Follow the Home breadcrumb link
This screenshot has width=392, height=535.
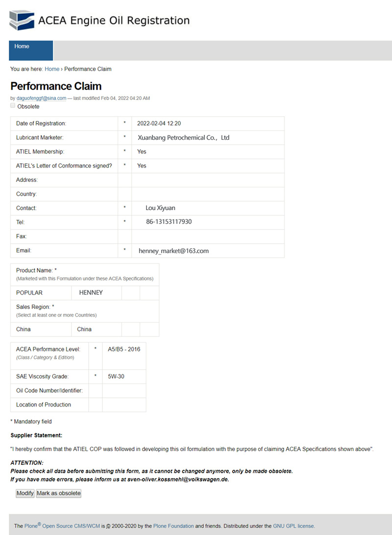(x=52, y=69)
